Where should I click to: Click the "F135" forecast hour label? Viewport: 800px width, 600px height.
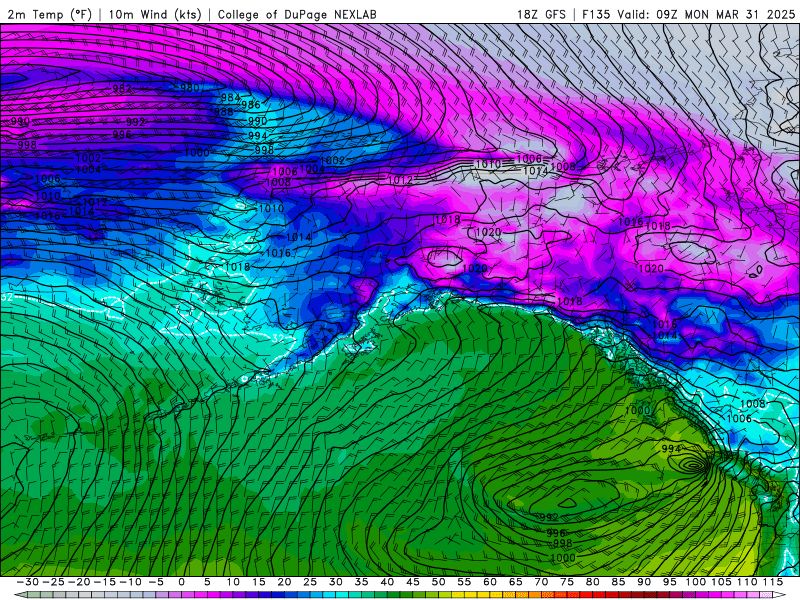(x=596, y=14)
